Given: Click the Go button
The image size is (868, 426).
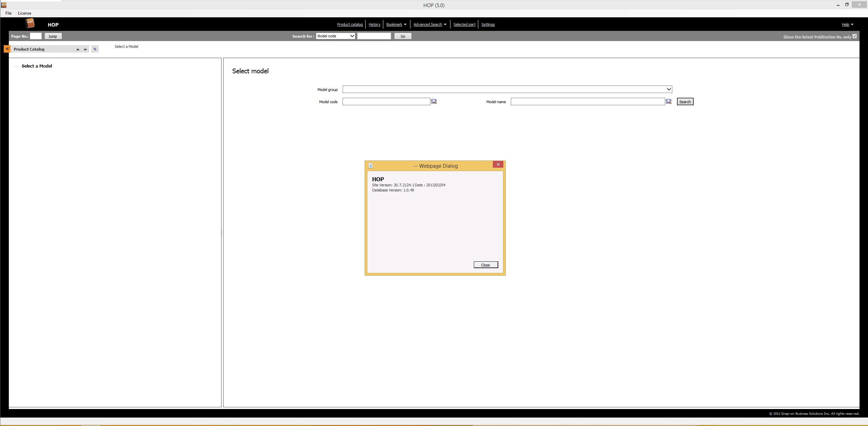Looking at the screenshot, I should point(403,36).
